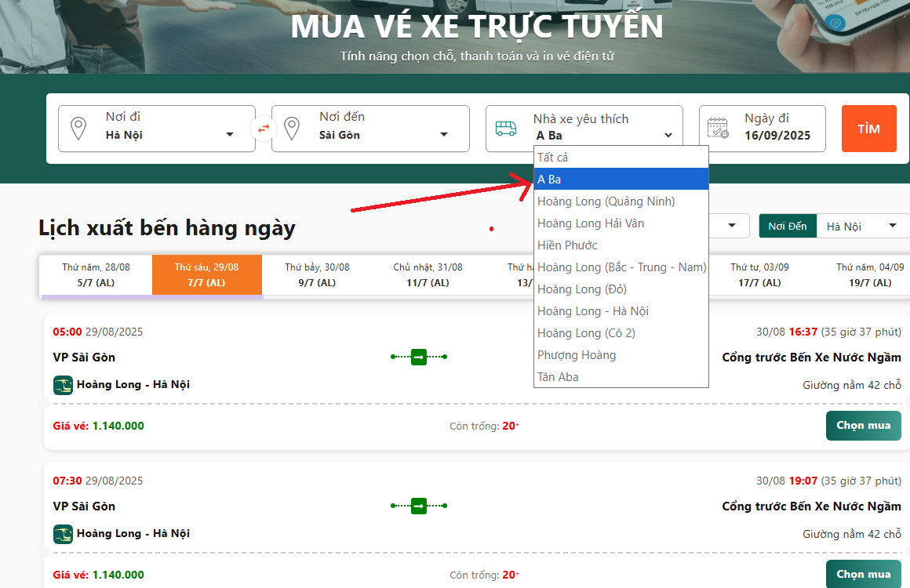Click Chọn mua for the 05:00 trip
Viewport: 910px width, 588px height.
(x=863, y=426)
